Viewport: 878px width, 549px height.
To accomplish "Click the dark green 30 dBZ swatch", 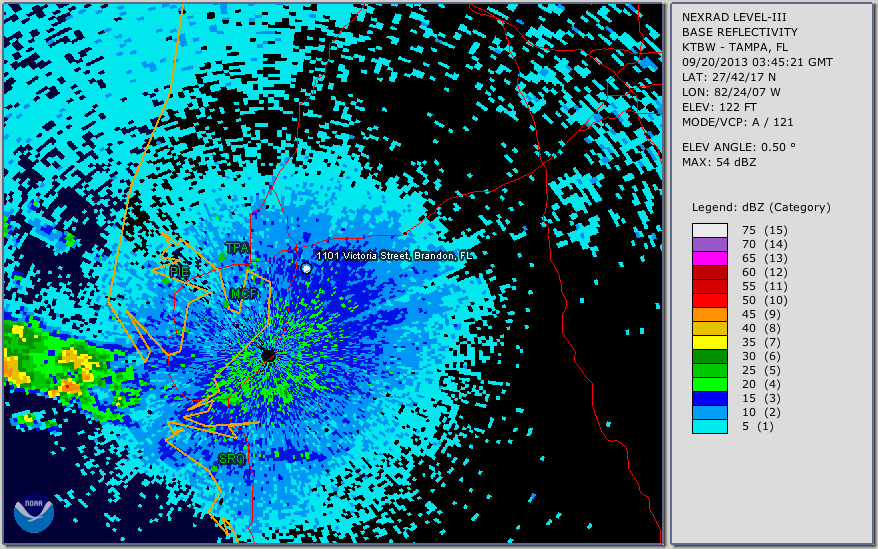I will [x=709, y=356].
